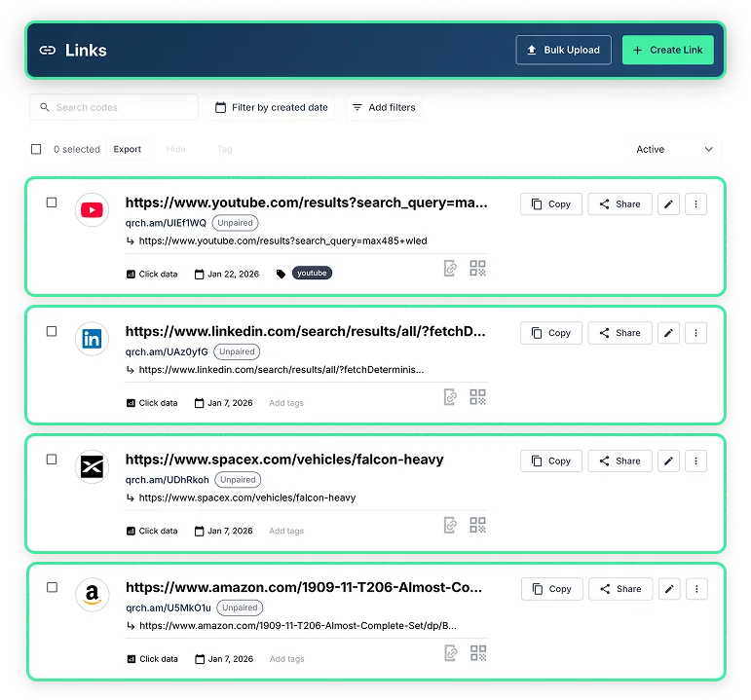The image size is (751, 700).
Task: Click the YouTube logo icon
Action: click(x=92, y=210)
